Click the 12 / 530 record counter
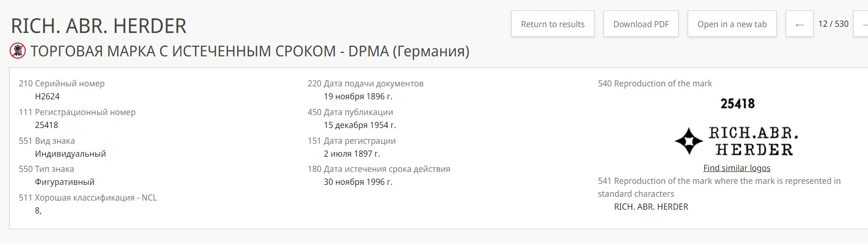 [833, 24]
